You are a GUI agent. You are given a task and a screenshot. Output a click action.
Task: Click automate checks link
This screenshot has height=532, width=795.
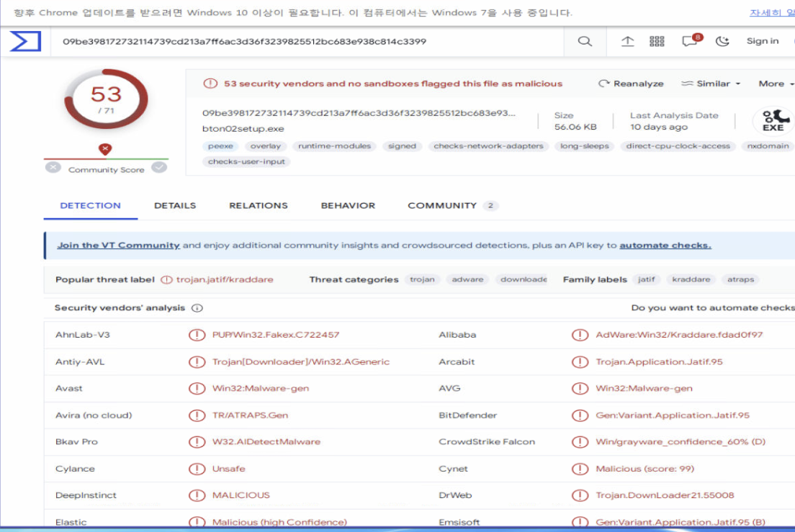(x=665, y=245)
